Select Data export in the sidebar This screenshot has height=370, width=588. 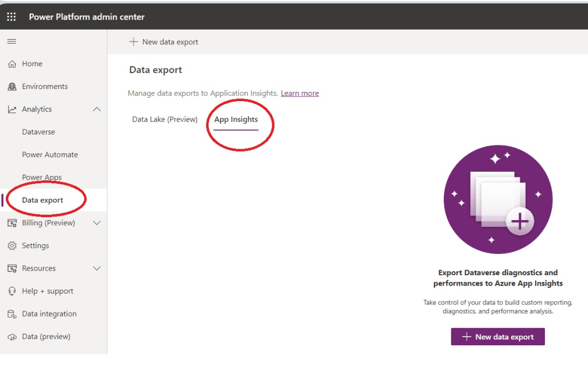tap(43, 200)
